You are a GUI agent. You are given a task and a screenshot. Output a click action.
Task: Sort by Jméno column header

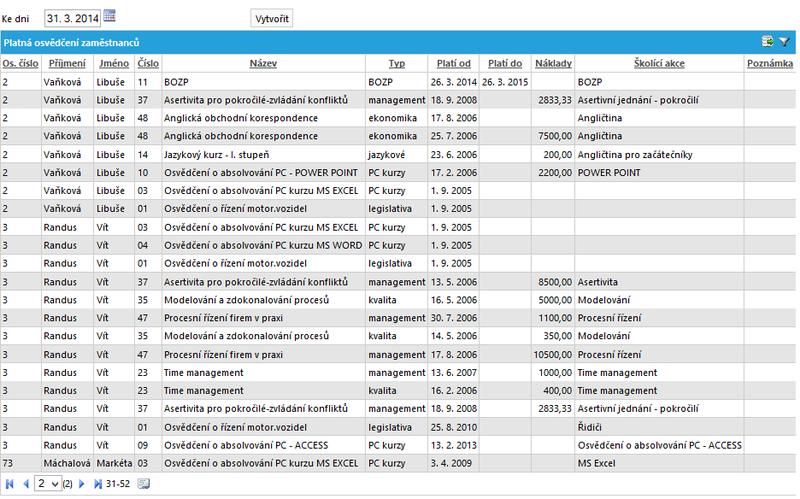pyautogui.click(x=114, y=63)
